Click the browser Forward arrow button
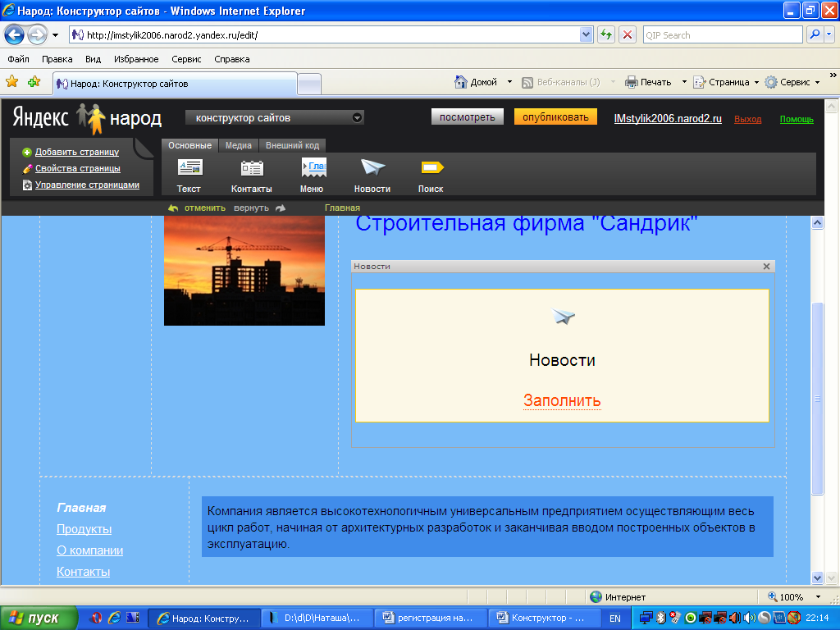 (x=37, y=35)
